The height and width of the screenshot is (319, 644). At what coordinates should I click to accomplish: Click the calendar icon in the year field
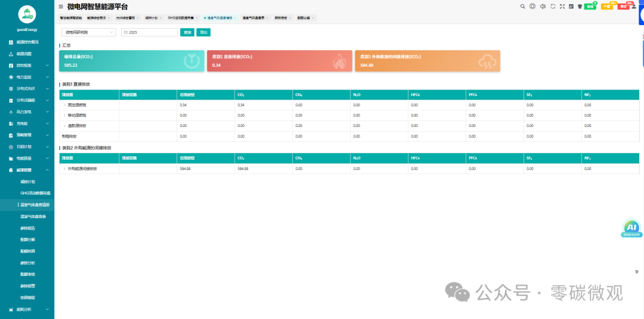[125, 32]
